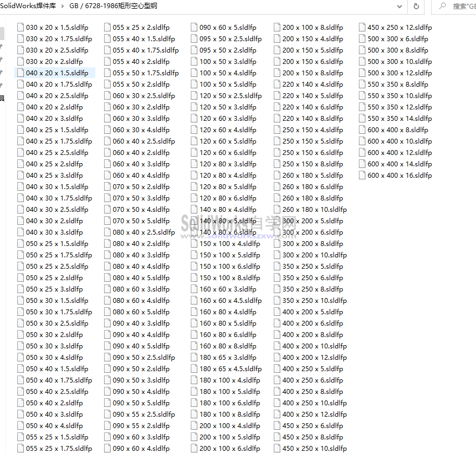476x453 pixels.
Task: Click icon of 050 x 40 x 4.sldlfp
Action: [x=21, y=426]
